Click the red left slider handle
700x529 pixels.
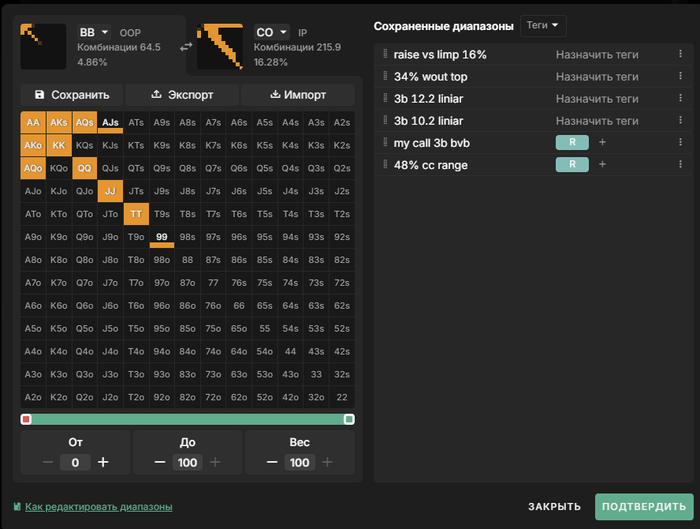point(26,419)
